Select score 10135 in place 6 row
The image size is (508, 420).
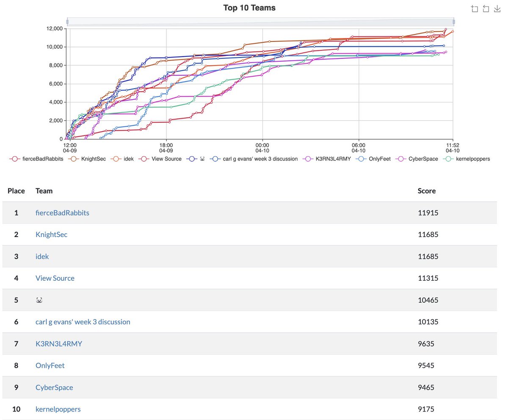pos(428,322)
